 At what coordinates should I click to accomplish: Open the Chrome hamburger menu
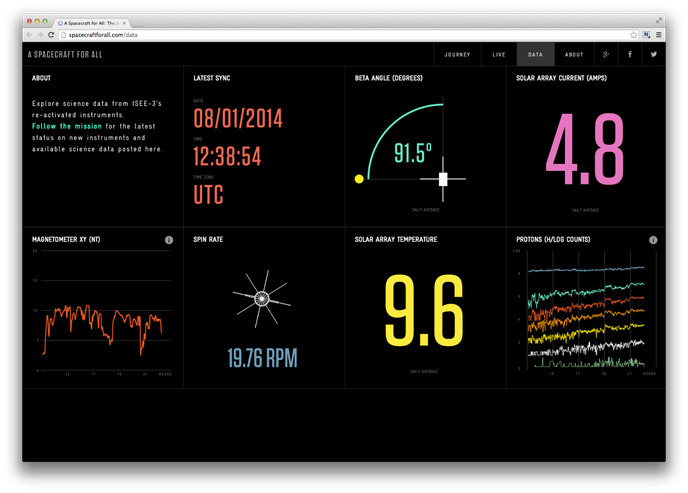point(658,35)
